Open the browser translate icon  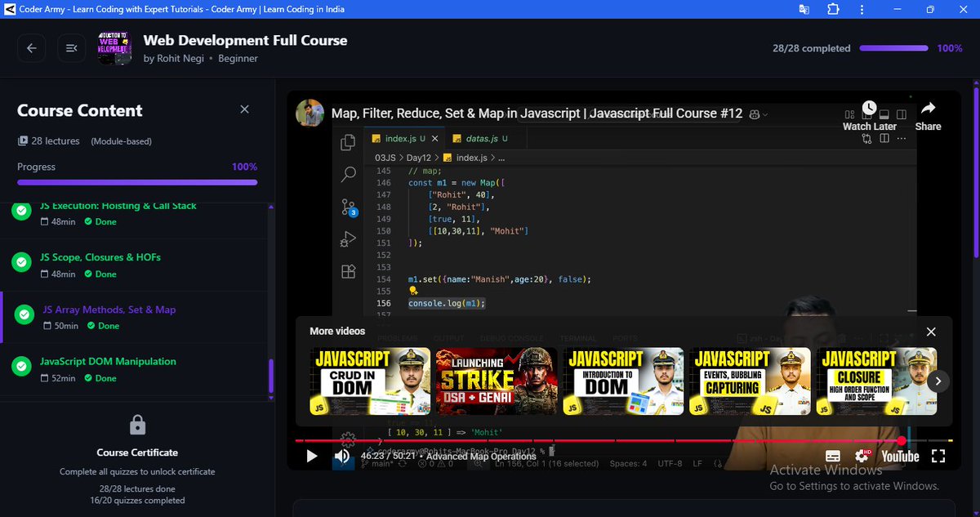[804, 9]
